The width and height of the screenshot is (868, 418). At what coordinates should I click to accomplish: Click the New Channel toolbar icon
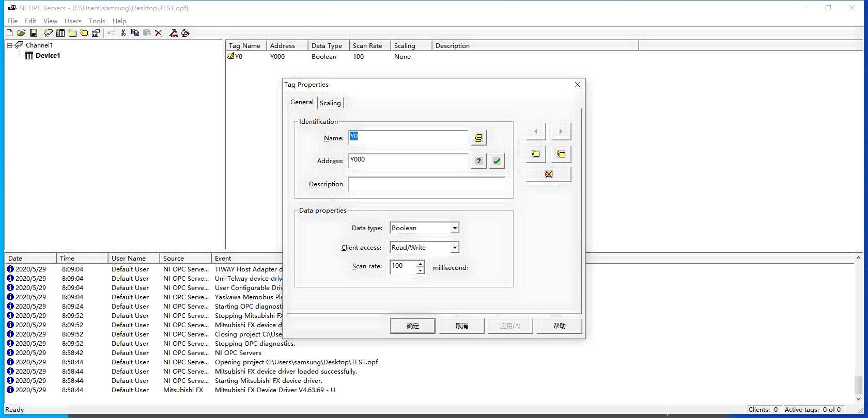49,33
